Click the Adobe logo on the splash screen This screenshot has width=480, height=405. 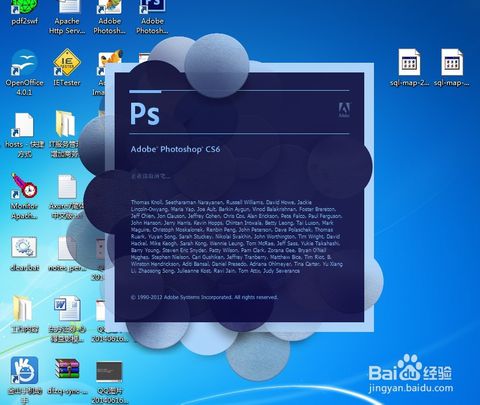point(344,110)
